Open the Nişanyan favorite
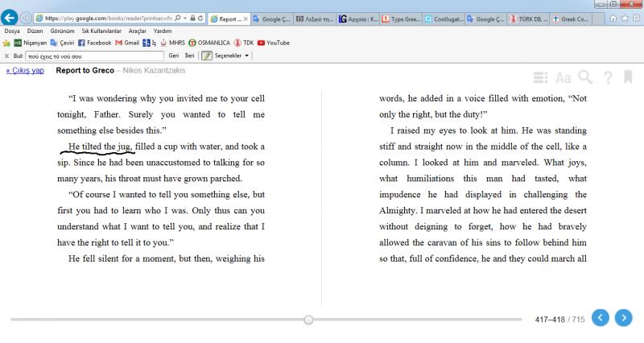 click(x=31, y=43)
